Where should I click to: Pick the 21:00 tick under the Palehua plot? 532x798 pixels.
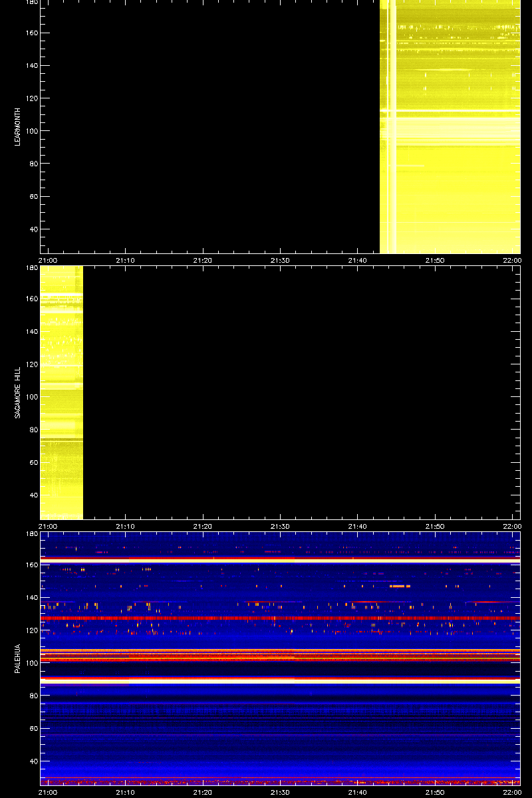coord(48,792)
